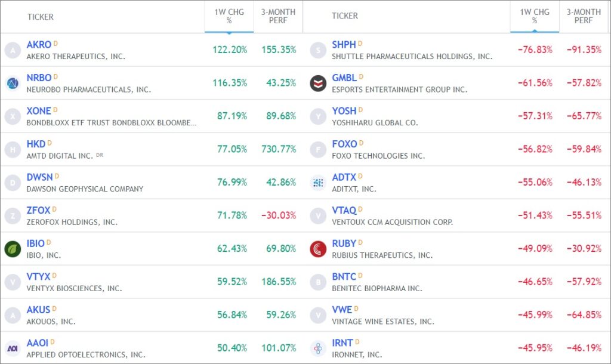Click the Rubius Therapeutics red logo
This screenshot has height=364, width=611.
point(318,249)
